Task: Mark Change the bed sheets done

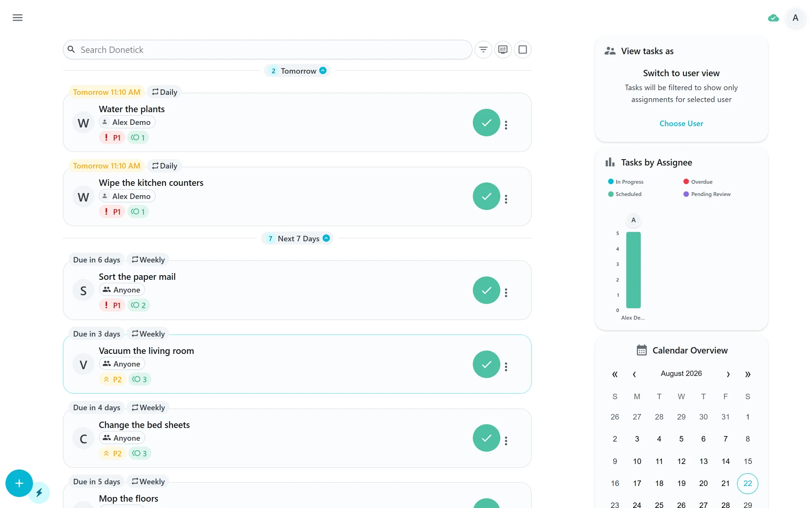Action: click(x=486, y=438)
